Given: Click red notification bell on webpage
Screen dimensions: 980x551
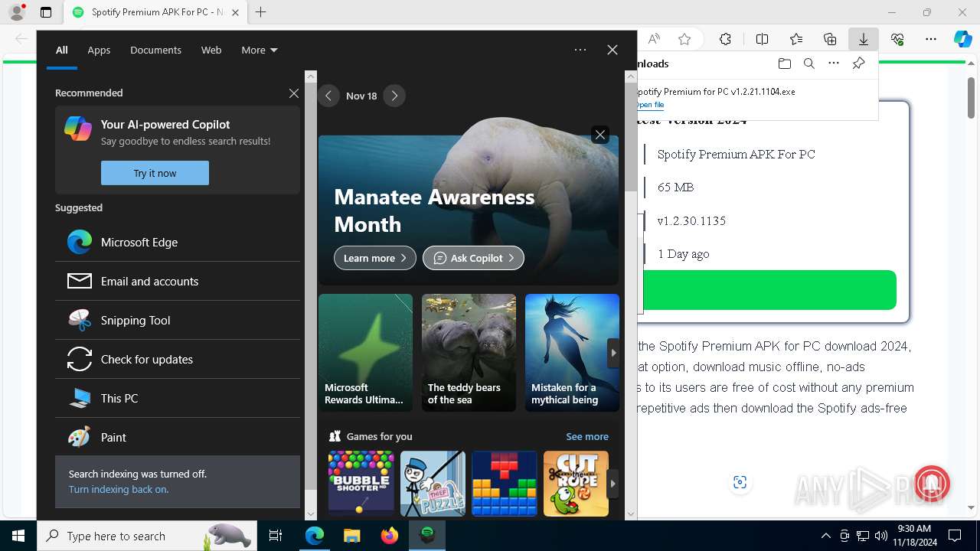Looking at the screenshot, I should point(931,483).
